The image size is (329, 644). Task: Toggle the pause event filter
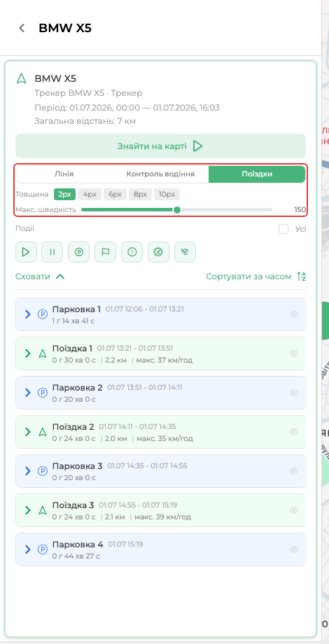click(52, 252)
